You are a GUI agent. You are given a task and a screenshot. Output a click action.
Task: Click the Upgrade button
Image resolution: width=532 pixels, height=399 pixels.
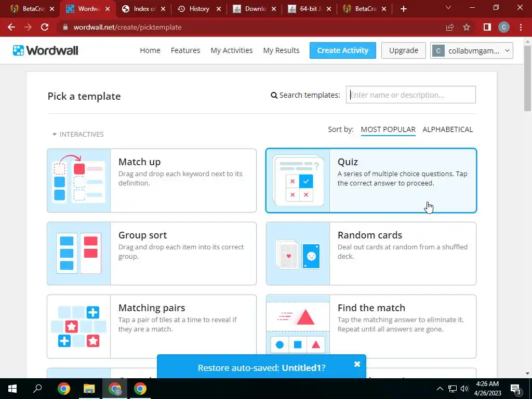coord(403,50)
